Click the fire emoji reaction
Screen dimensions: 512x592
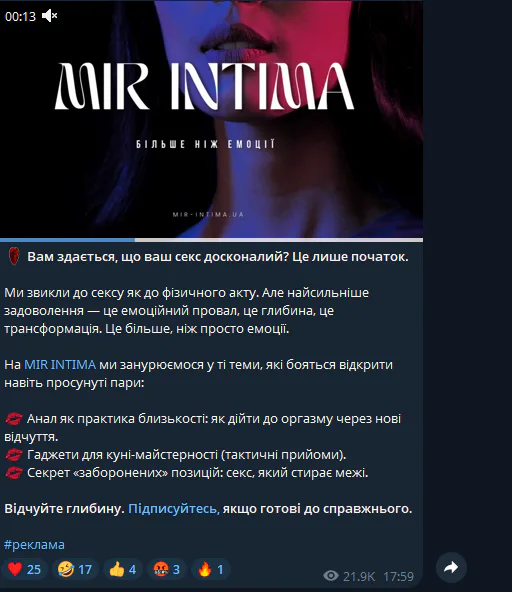click(210, 569)
